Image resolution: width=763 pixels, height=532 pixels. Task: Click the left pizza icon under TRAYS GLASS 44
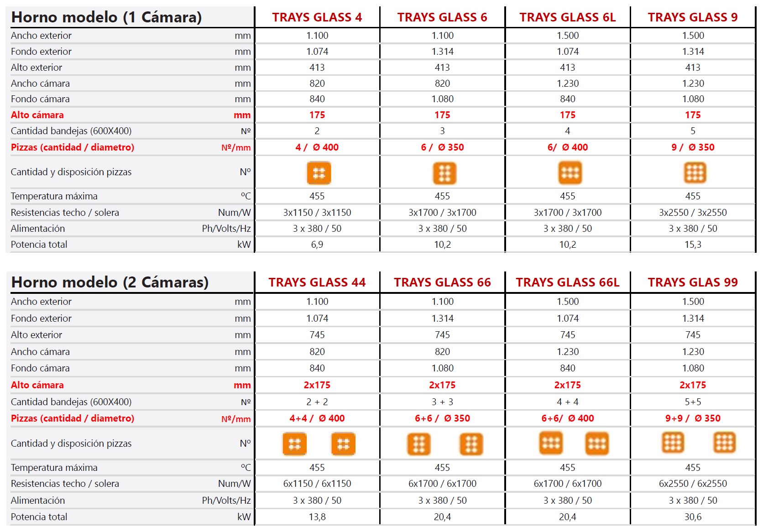[x=295, y=444]
